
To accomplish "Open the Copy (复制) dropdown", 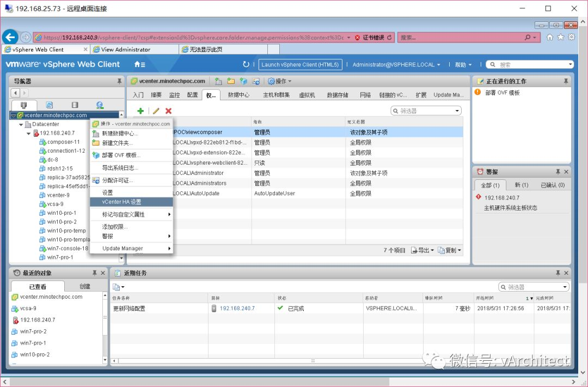I will [x=449, y=250].
